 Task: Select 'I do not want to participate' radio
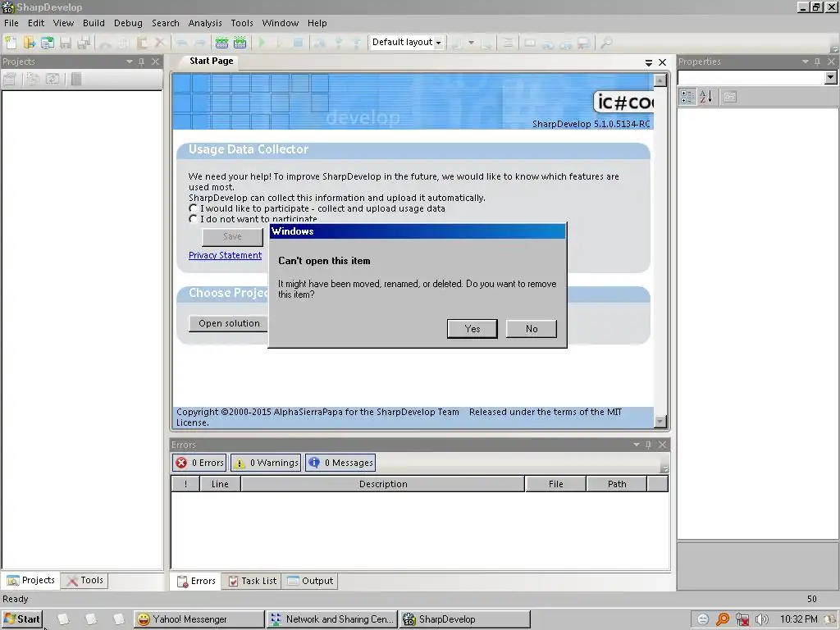[x=193, y=218]
